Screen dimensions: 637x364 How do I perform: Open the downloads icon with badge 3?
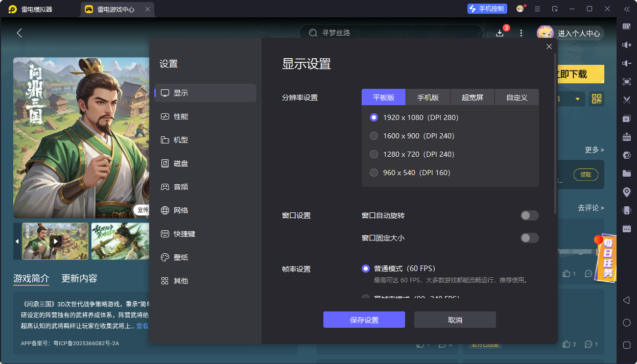tap(500, 33)
